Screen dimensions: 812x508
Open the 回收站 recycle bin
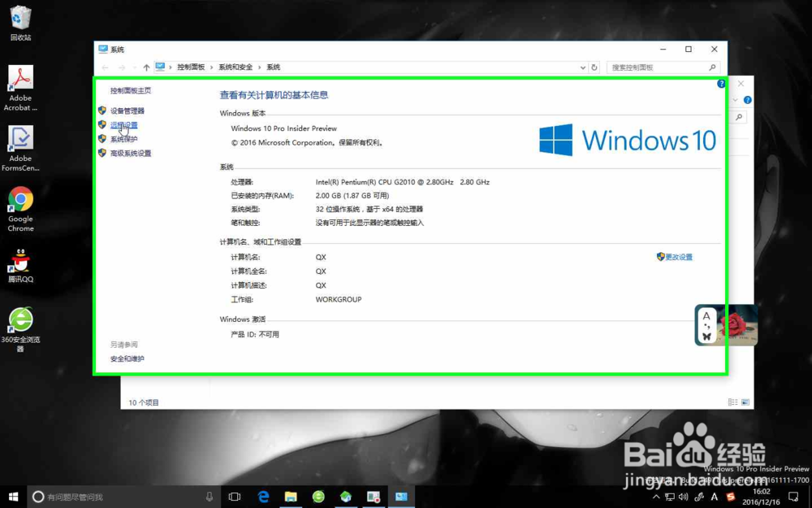(19, 16)
